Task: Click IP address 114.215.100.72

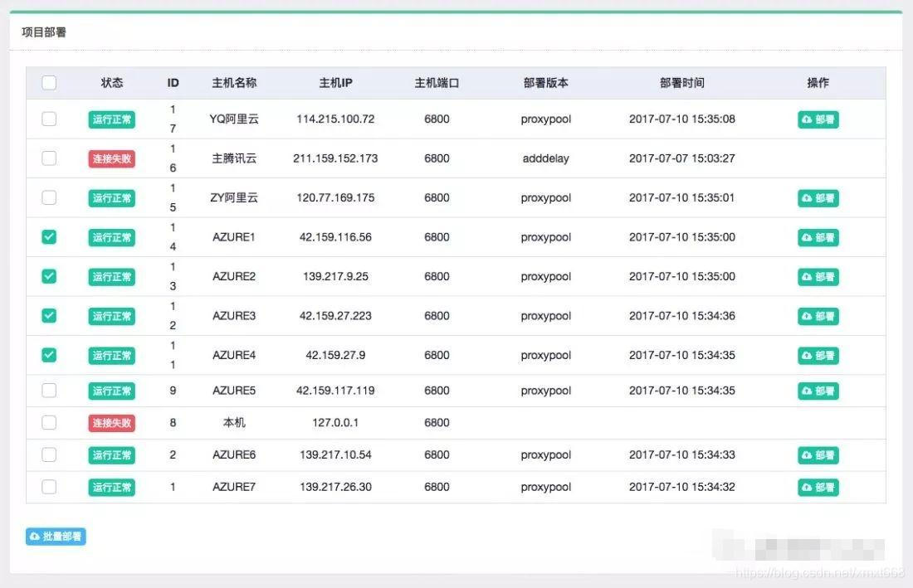Action: [x=335, y=119]
